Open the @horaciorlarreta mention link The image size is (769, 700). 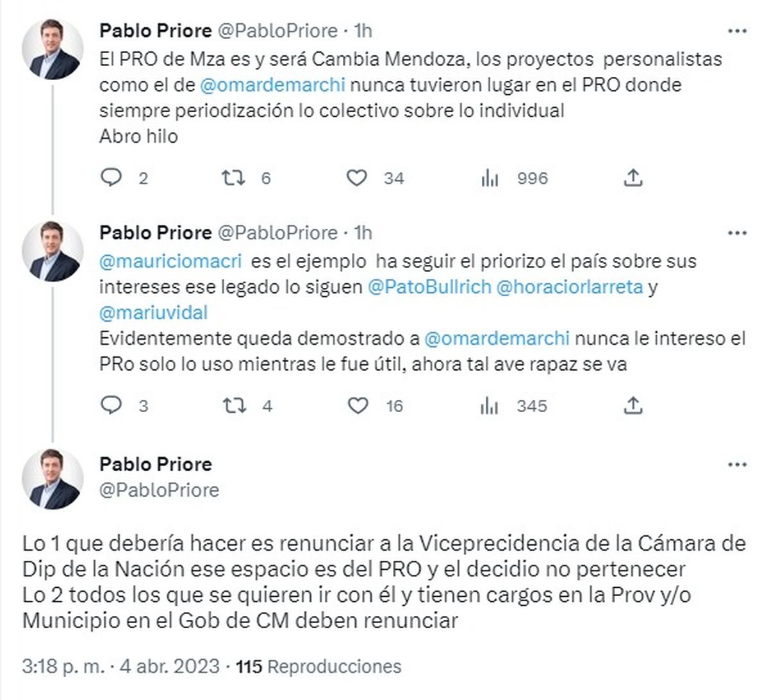coord(570,287)
